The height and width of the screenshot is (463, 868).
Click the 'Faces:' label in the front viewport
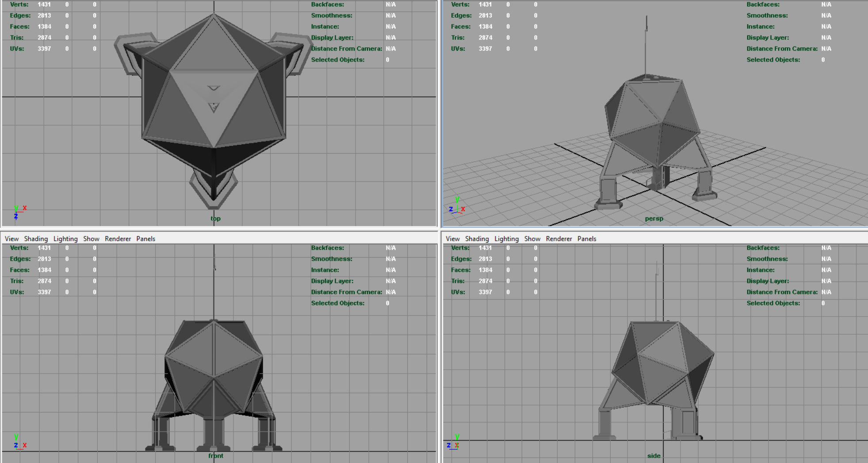[x=20, y=270]
